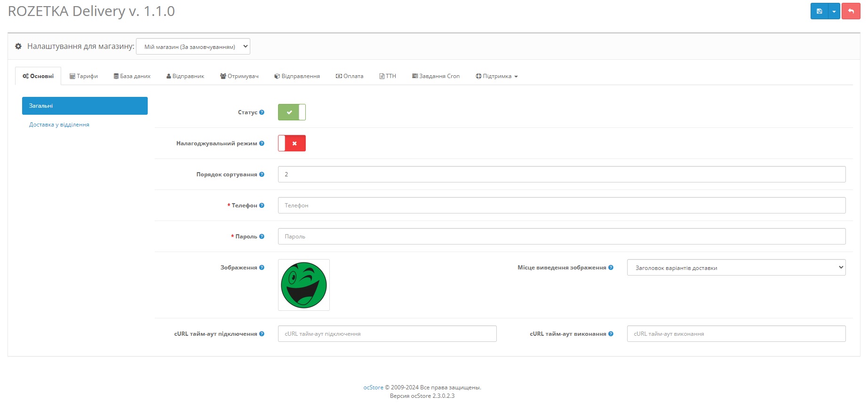Click the Основні tab gears icon
This screenshot has width=868, height=403.
pos(26,76)
